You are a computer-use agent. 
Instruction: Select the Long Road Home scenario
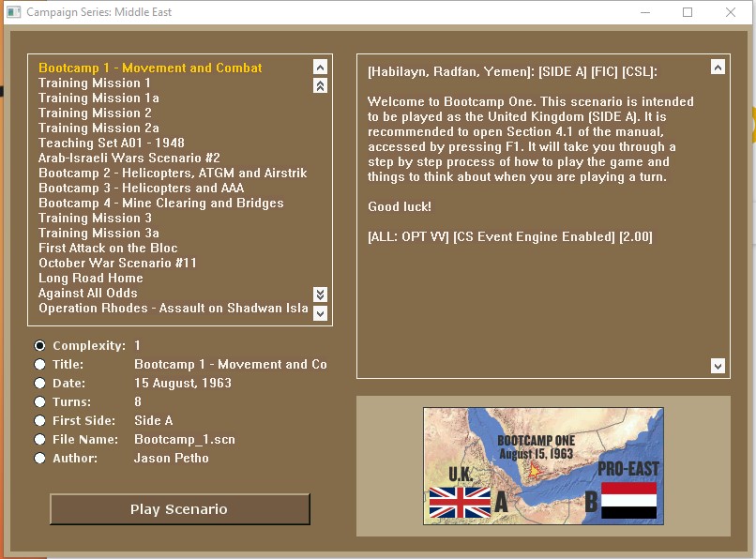(x=90, y=278)
